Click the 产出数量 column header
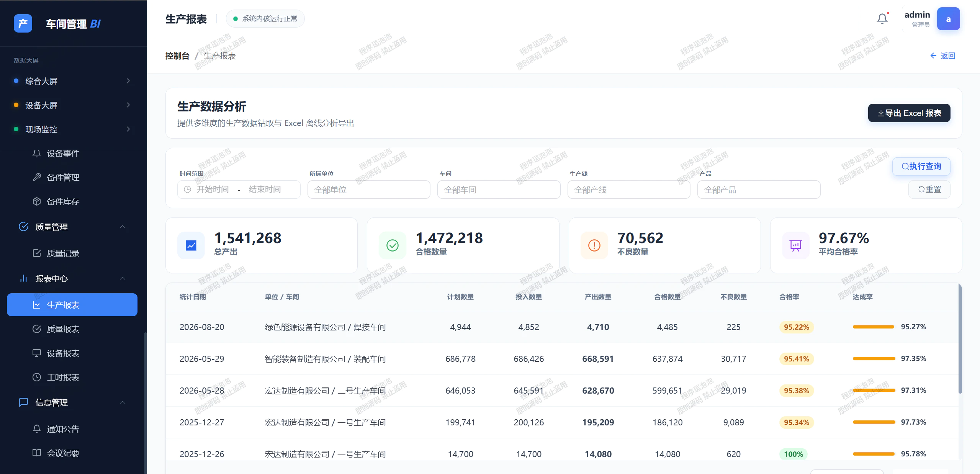The height and width of the screenshot is (474, 980). (x=598, y=297)
